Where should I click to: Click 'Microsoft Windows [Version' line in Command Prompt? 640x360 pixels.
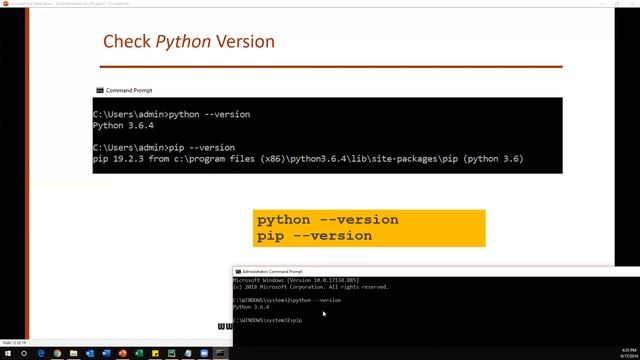point(296,280)
